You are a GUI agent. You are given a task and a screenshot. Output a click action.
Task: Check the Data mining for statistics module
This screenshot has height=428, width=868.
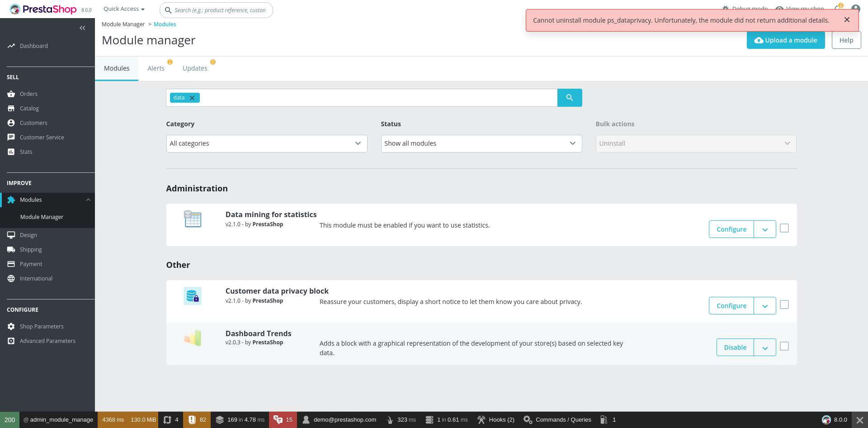[784, 228]
